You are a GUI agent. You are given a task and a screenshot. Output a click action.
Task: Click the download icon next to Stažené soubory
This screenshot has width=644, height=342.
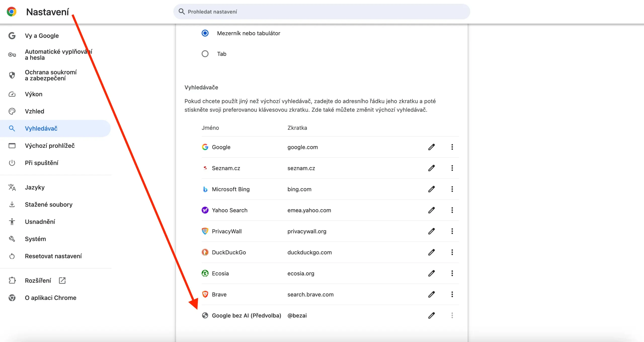pos(12,204)
